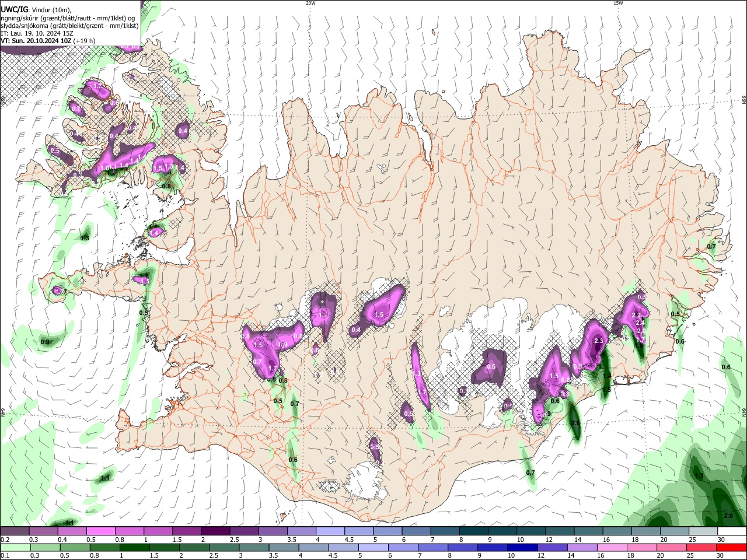Select the darkest green 1 swatch in lower legend

(135, 548)
